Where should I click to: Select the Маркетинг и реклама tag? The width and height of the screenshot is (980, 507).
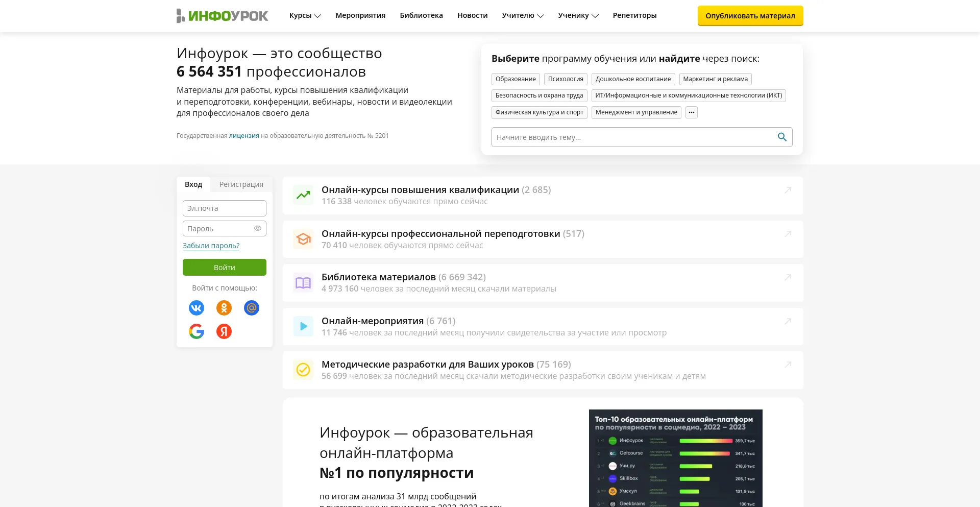point(715,79)
